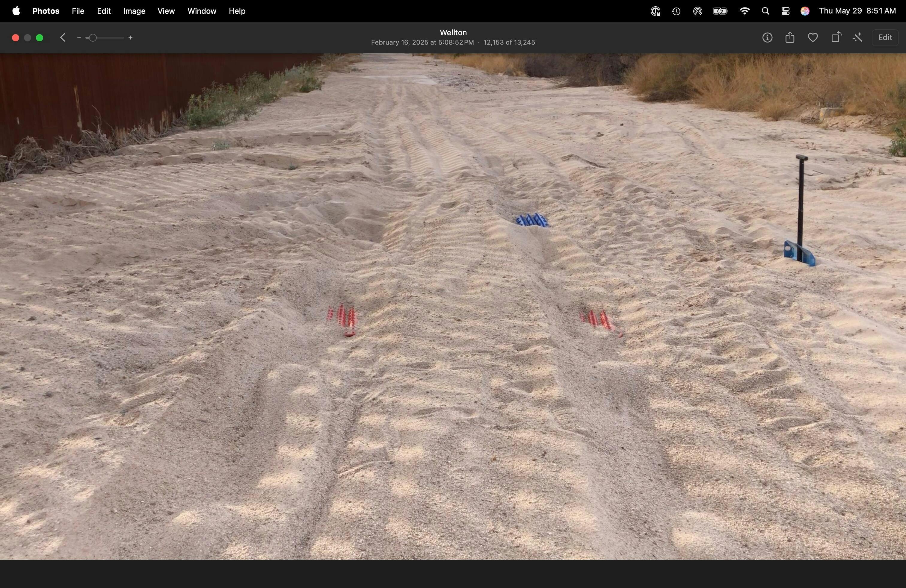The height and width of the screenshot is (588, 906).
Task: Click the Wellton photo title
Action: 453,32
